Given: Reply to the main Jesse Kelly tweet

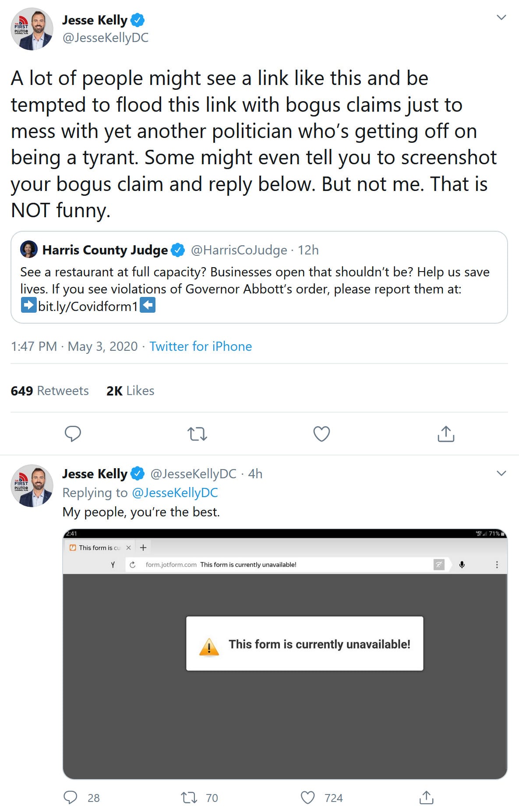Looking at the screenshot, I should click(73, 434).
